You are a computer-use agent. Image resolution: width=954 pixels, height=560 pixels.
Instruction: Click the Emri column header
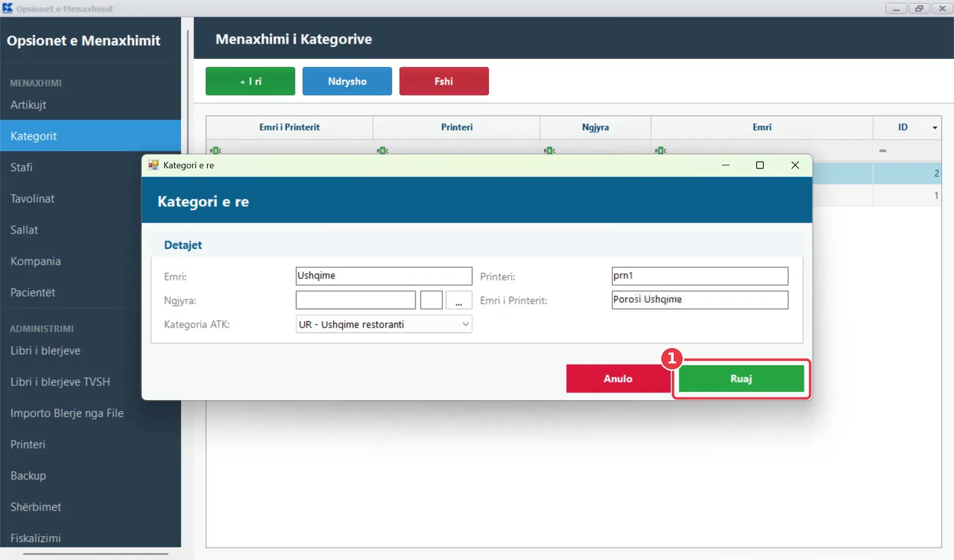pyautogui.click(x=762, y=127)
